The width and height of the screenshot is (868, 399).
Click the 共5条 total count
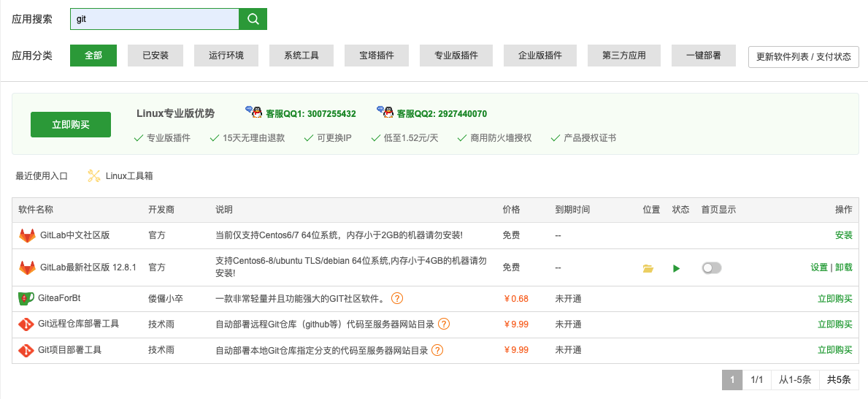point(839,379)
